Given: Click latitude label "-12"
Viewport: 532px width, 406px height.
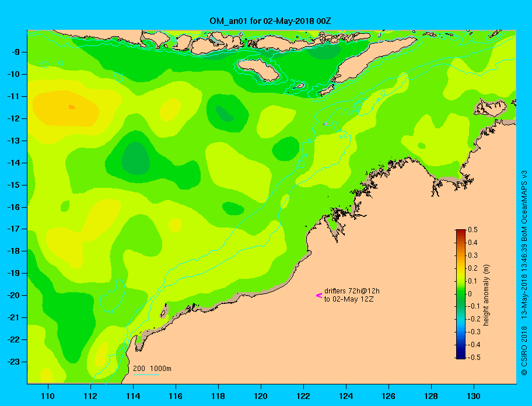Looking at the screenshot, I should tap(14, 118).
